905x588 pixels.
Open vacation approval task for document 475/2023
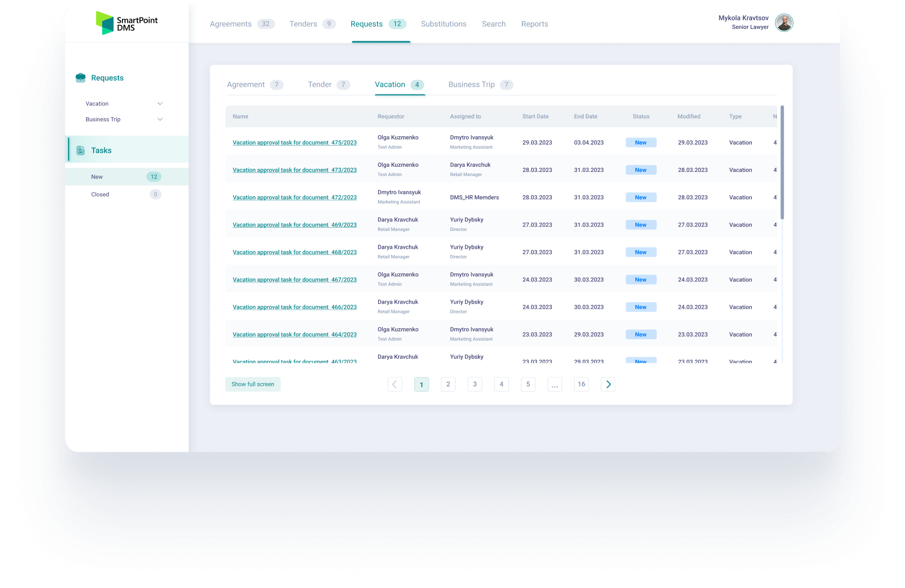pyautogui.click(x=294, y=142)
